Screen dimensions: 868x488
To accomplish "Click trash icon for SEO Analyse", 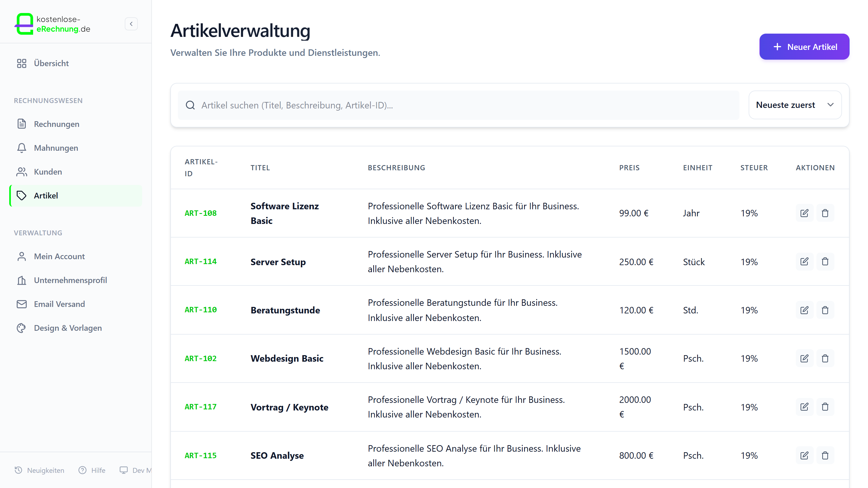I will point(825,455).
